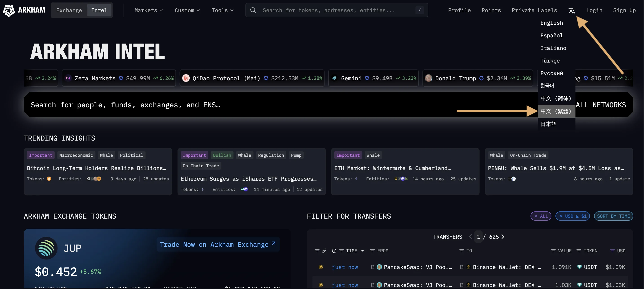Choose Русский from the language menu
The width and height of the screenshot is (644, 289).
click(x=557, y=73)
